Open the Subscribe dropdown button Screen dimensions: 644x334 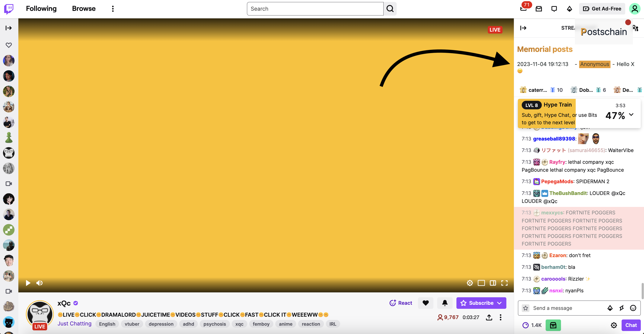click(x=481, y=303)
